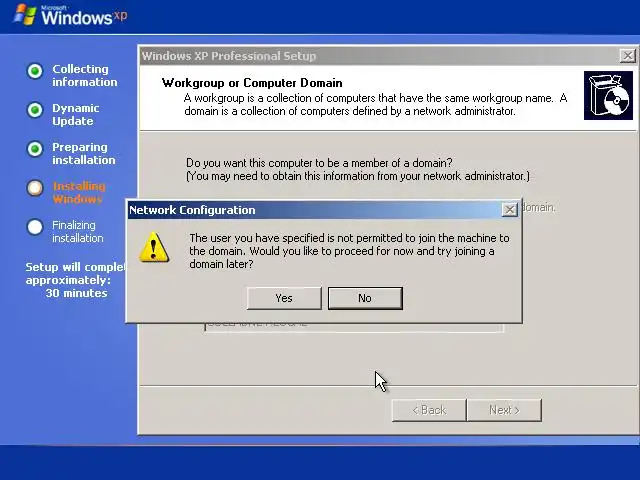Close the Network Configuration dialog
The width and height of the screenshot is (640, 480).
tap(509, 210)
